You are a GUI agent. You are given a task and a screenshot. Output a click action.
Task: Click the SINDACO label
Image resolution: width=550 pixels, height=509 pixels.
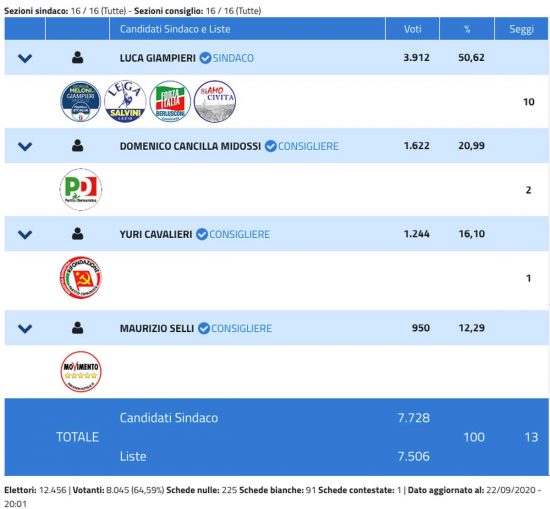tap(233, 58)
